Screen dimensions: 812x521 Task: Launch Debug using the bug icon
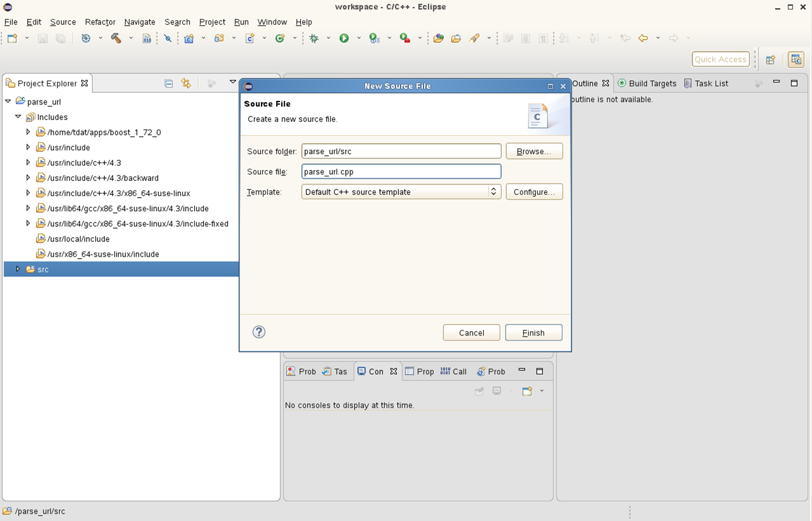(314, 38)
